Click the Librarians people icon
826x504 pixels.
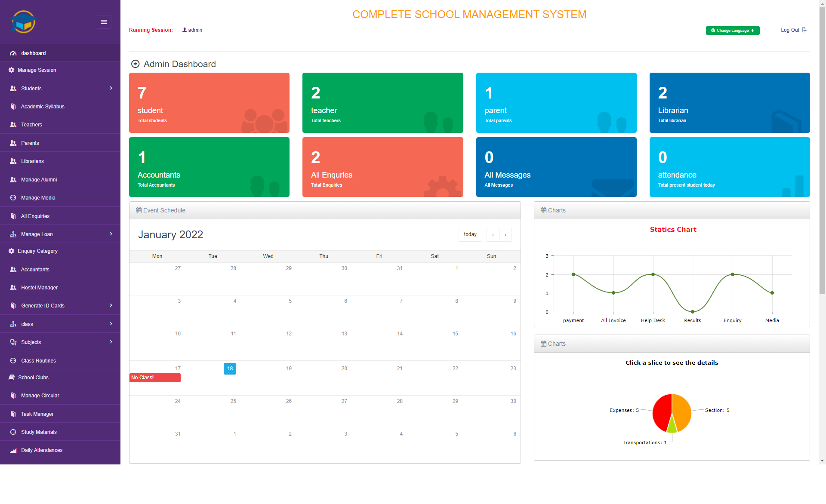[12, 161]
